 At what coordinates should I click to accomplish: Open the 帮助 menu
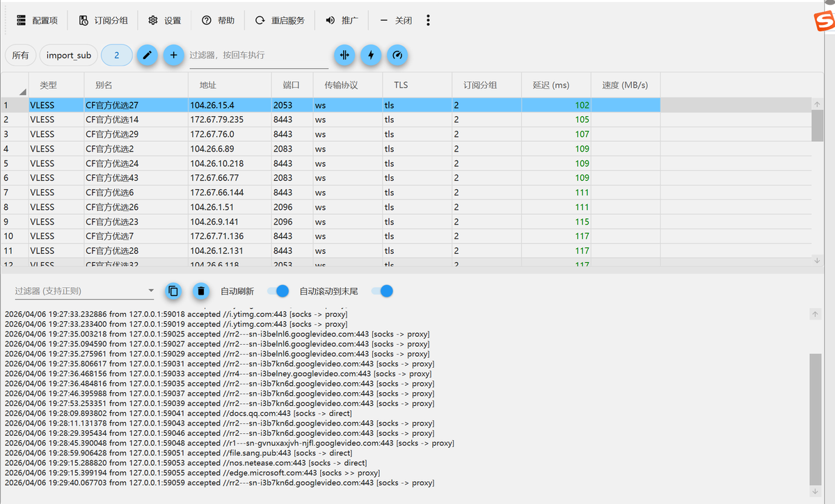tap(218, 20)
